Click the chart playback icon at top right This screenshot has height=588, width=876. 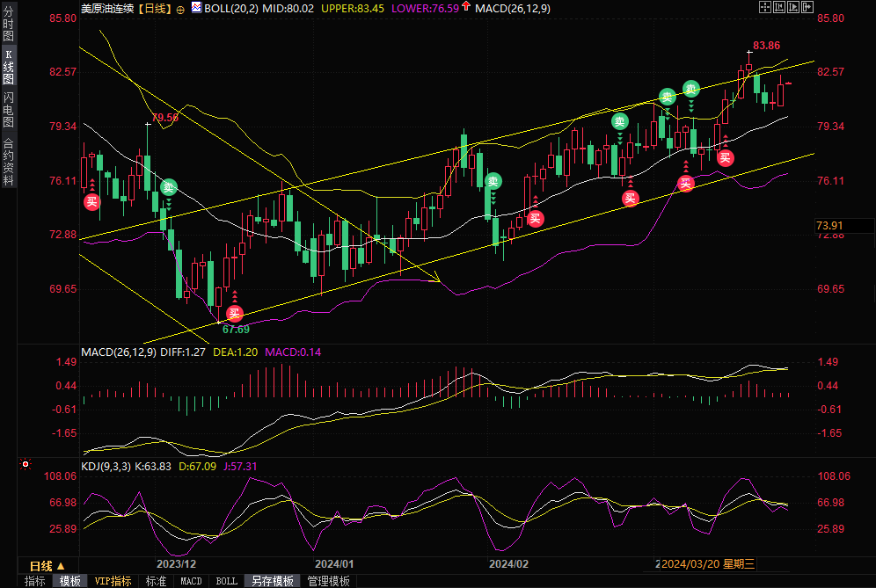pos(793,7)
